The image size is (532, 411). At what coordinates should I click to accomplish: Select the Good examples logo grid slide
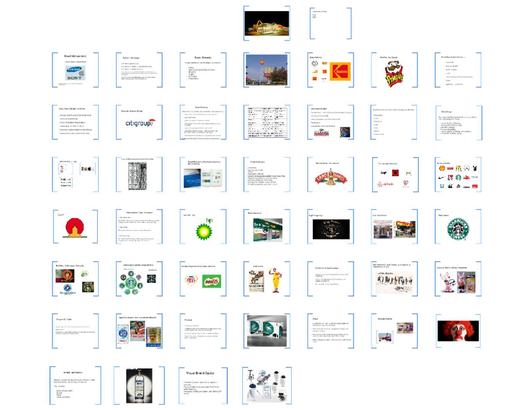[458, 175]
